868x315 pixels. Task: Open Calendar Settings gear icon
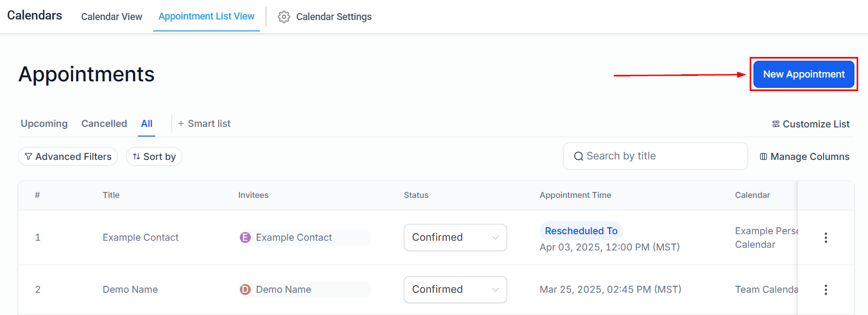284,17
